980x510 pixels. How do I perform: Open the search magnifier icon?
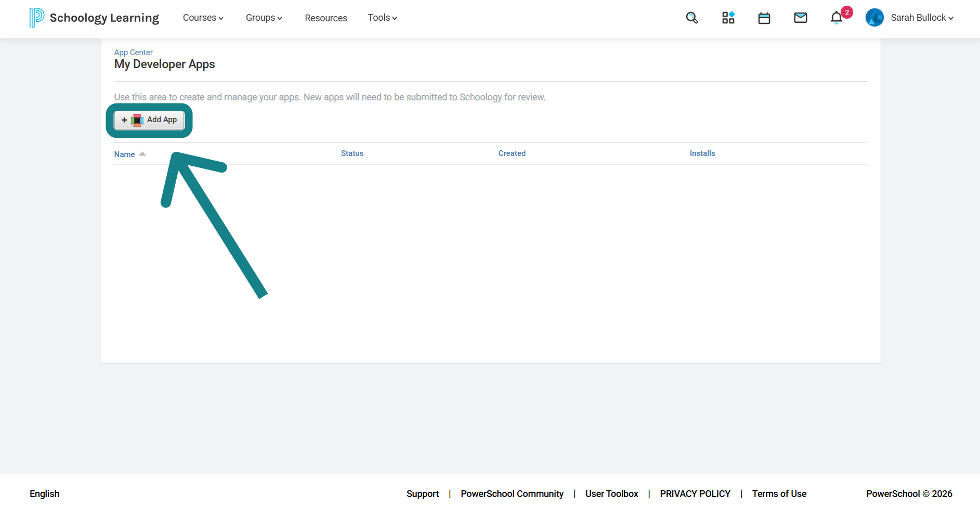pyautogui.click(x=691, y=18)
